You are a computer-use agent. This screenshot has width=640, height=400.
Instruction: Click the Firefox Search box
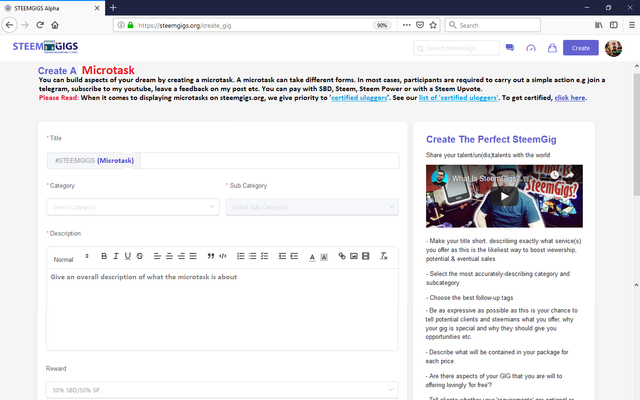point(493,25)
